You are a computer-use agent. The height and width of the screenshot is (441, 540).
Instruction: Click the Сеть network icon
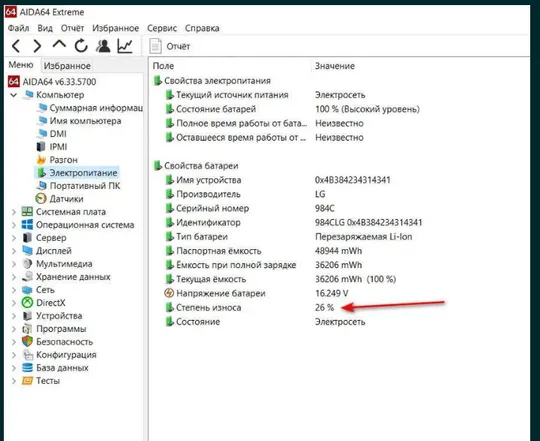click(x=27, y=290)
